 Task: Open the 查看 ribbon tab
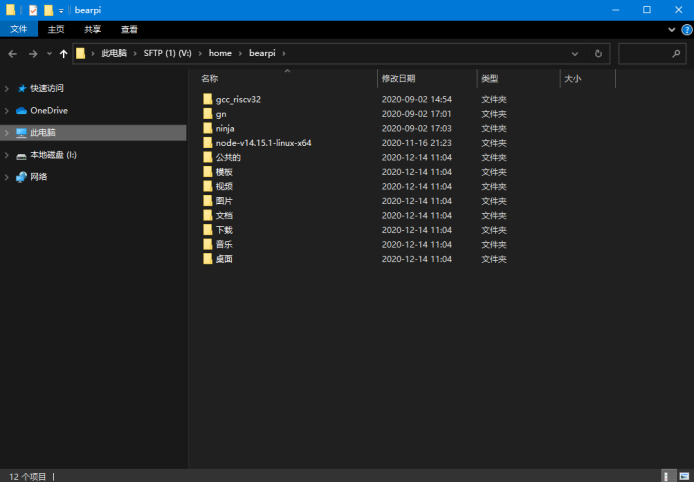click(129, 29)
